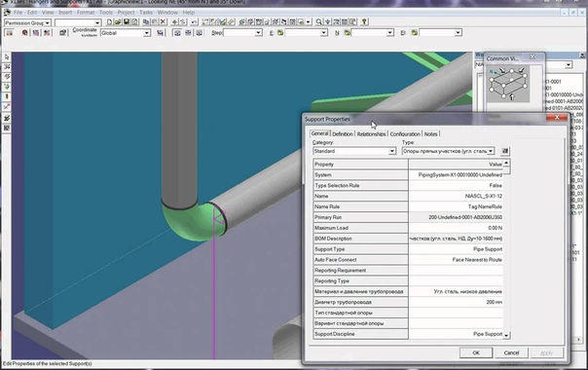Click the OK button
Viewport: 588px width, 370px height.
[476, 352]
